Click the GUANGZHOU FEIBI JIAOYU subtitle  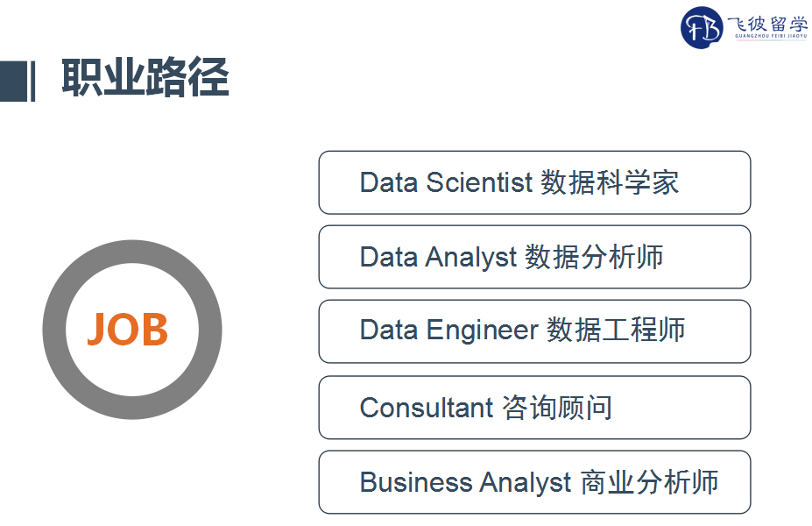771,36
